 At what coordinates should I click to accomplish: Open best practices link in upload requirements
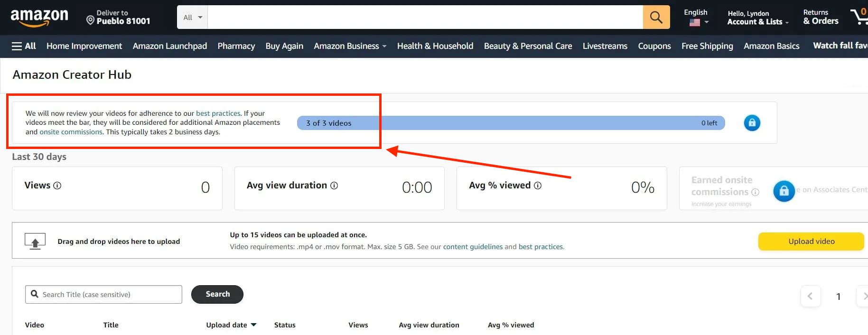541,247
